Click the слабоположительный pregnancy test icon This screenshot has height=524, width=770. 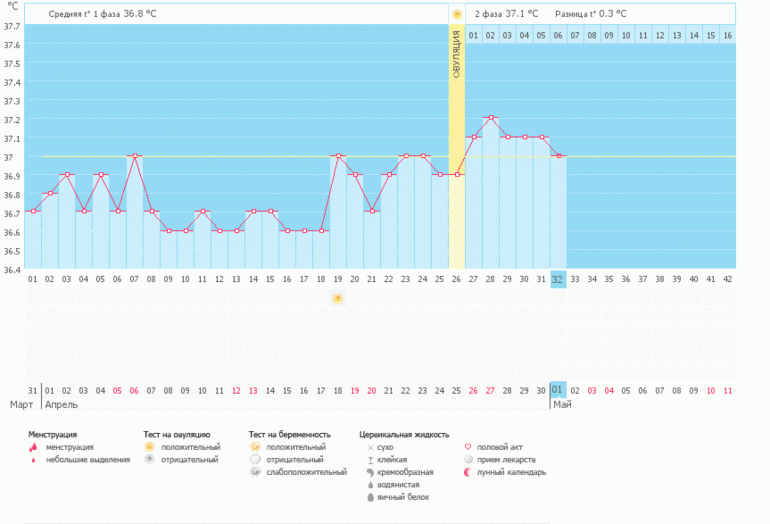[x=256, y=472]
